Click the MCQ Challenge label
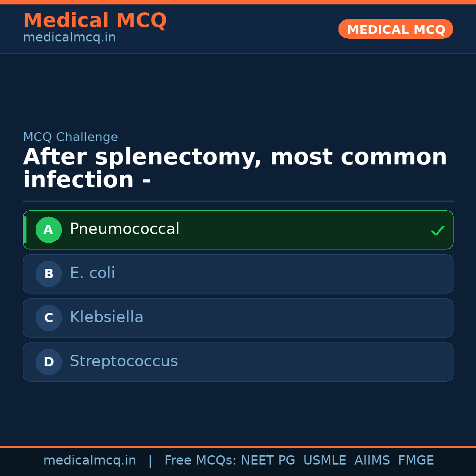This screenshot has width=476, height=476. pos(71,137)
